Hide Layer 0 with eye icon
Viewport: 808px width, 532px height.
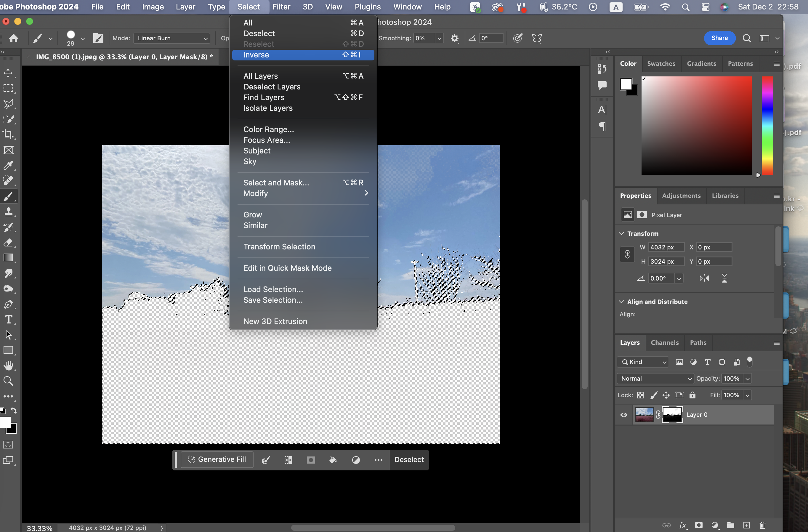click(x=624, y=414)
